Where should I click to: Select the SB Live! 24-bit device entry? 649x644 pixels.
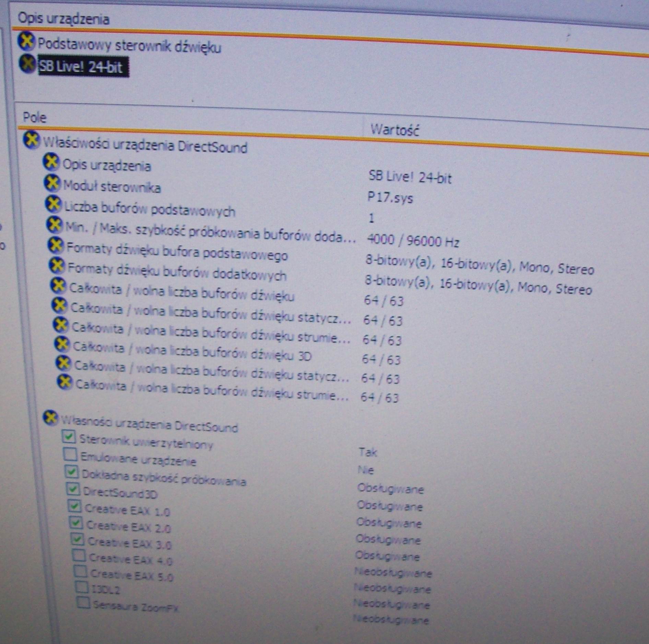(x=83, y=66)
